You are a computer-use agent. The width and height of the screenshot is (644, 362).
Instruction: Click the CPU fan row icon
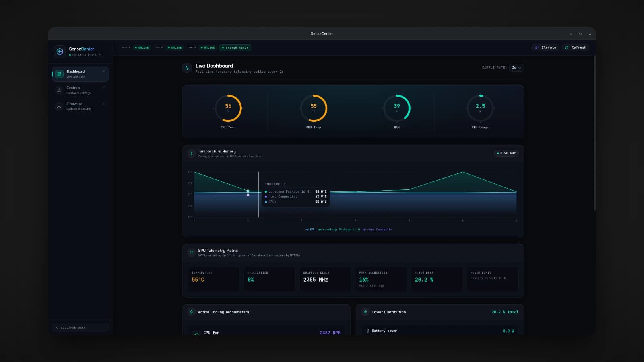(x=196, y=333)
